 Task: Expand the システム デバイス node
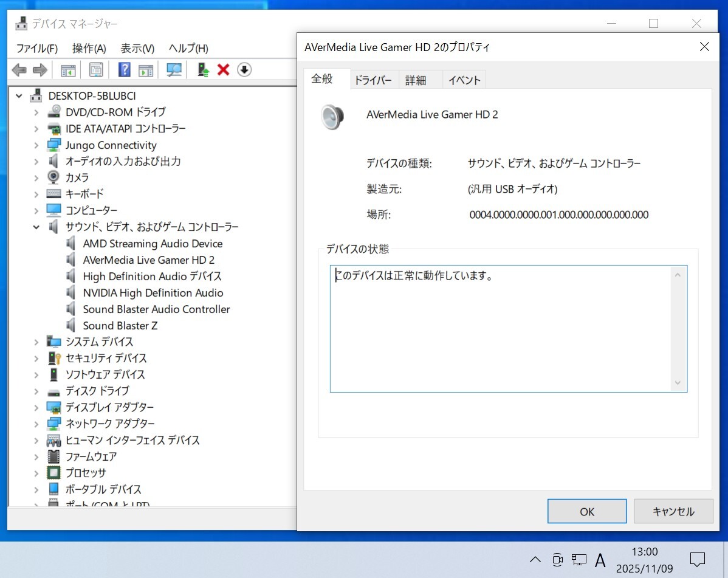(36, 342)
